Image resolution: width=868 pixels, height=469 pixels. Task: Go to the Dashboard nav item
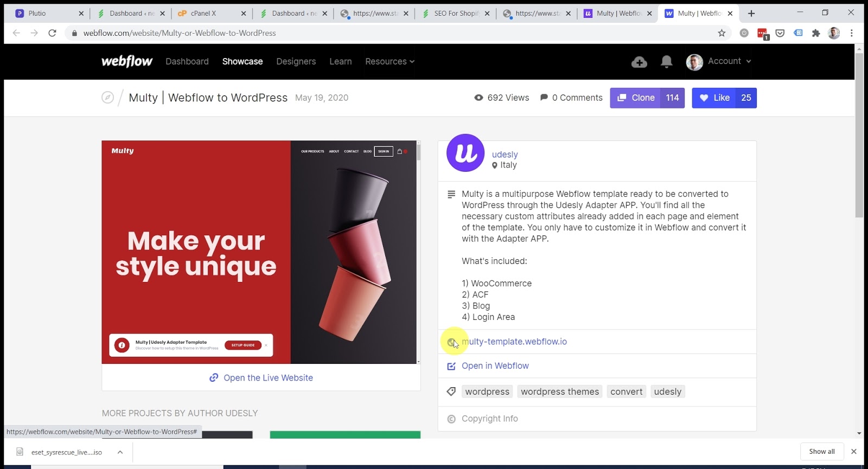pyautogui.click(x=187, y=61)
